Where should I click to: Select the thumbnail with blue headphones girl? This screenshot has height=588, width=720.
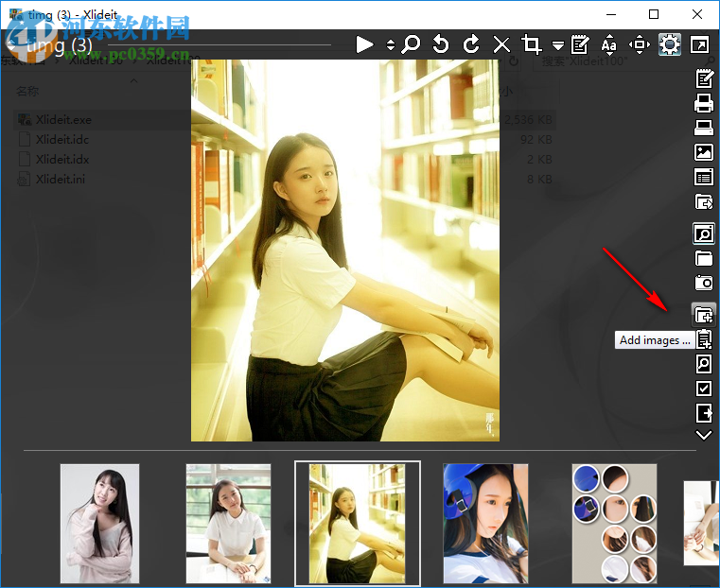[x=485, y=524]
